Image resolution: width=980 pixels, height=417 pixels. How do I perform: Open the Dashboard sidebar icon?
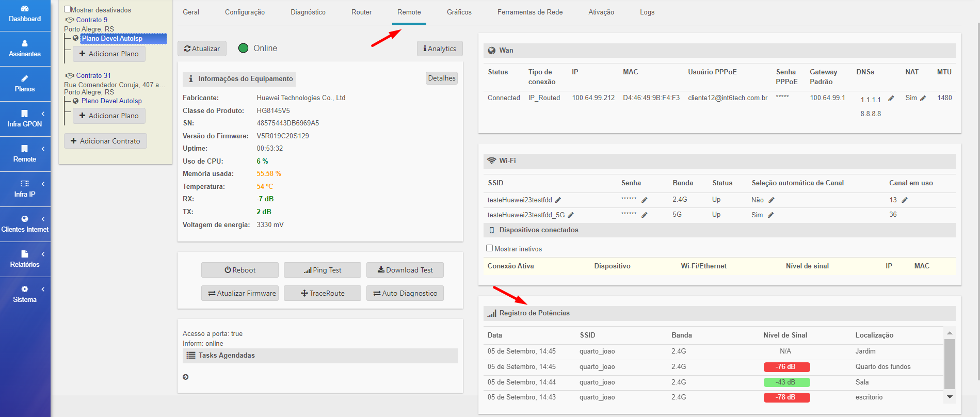(x=25, y=14)
